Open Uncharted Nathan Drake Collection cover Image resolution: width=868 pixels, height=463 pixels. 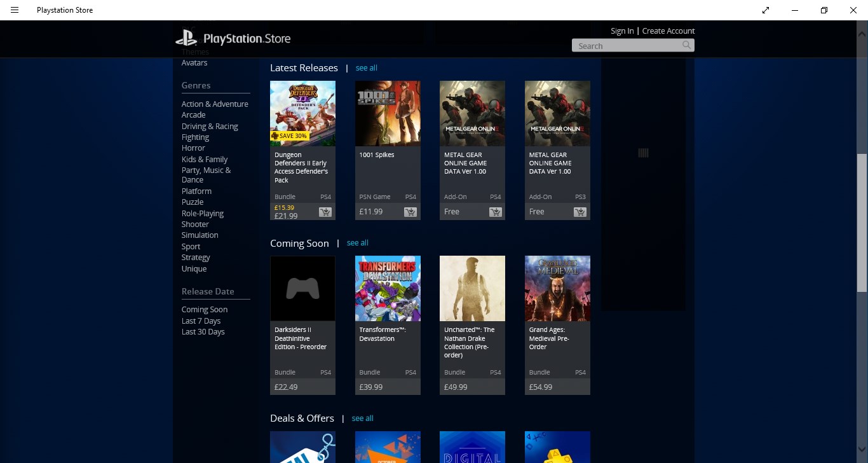[x=472, y=289]
